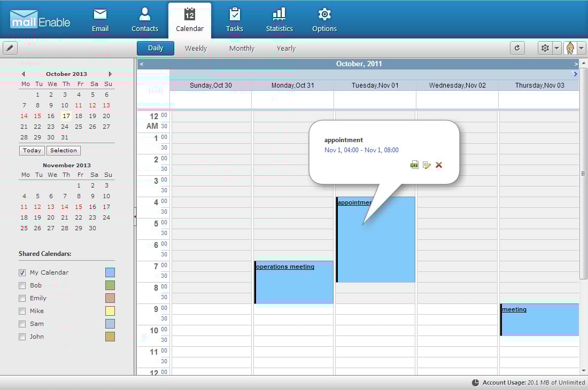
Task: Enable Emily's shared calendar
Action: pyautogui.click(x=22, y=298)
